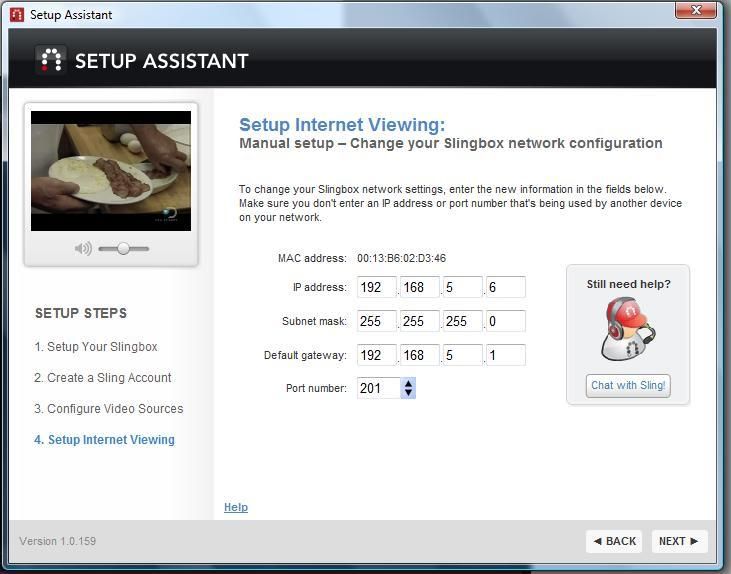
Task: Click IP address second octet field 168
Action: pos(420,287)
